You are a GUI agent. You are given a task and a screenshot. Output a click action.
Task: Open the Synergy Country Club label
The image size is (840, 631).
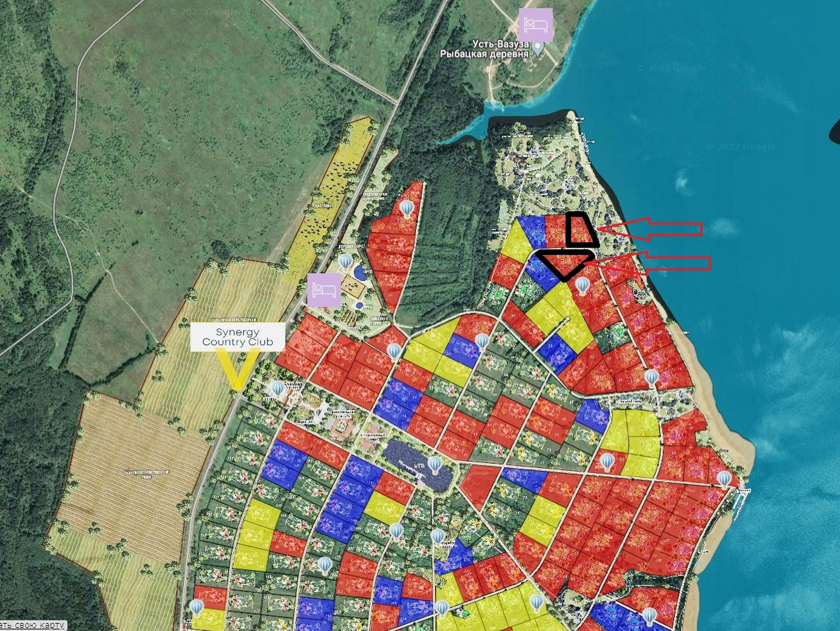point(238,337)
